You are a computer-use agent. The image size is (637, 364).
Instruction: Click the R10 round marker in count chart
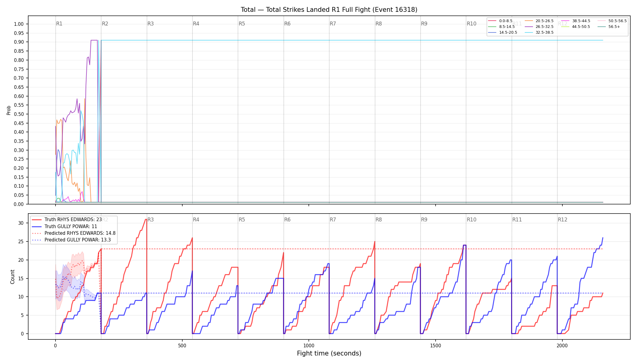[471, 220]
